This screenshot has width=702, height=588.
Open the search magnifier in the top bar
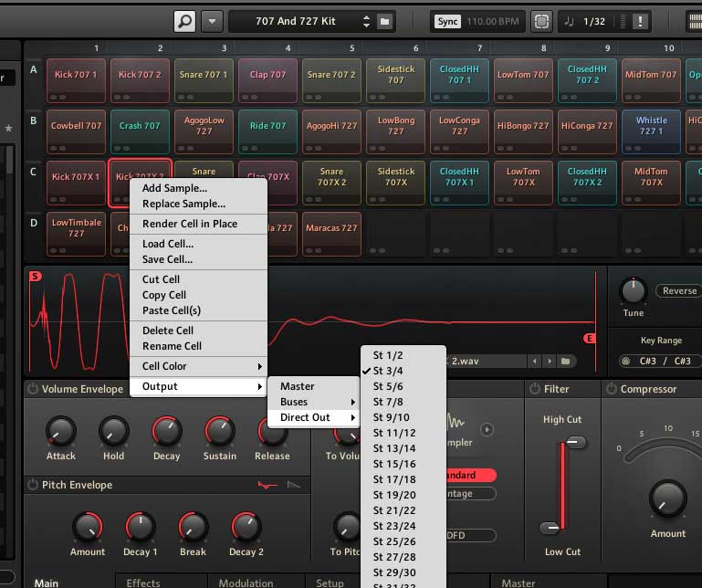(185, 21)
